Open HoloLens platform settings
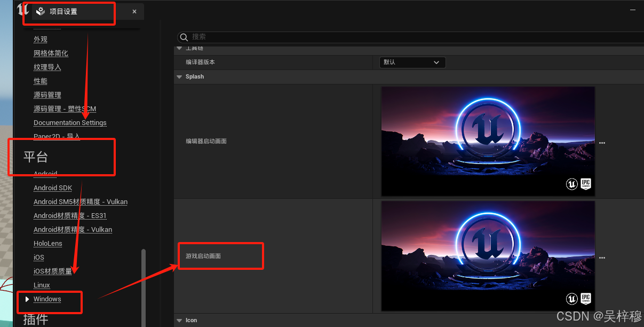The width and height of the screenshot is (644, 327). coord(47,244)
